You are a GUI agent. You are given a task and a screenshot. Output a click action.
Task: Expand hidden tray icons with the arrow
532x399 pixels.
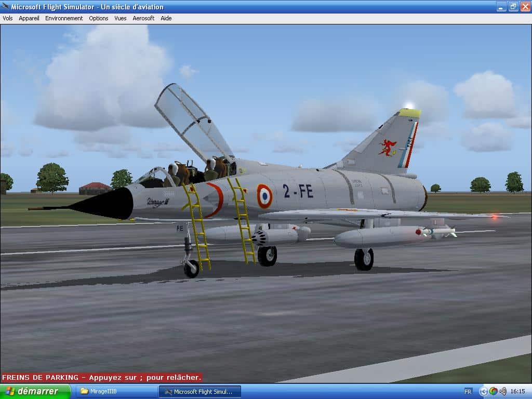pyautogui.click(x=484, y=391)
